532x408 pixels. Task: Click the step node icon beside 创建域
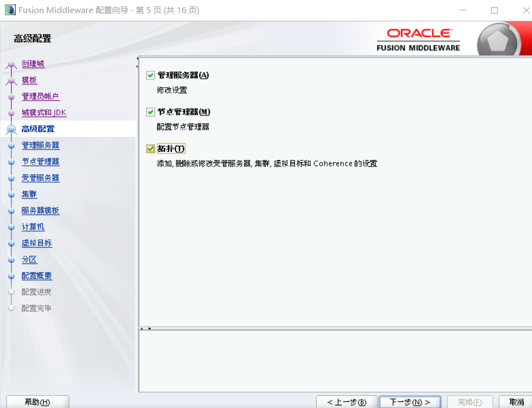[12, 64]
